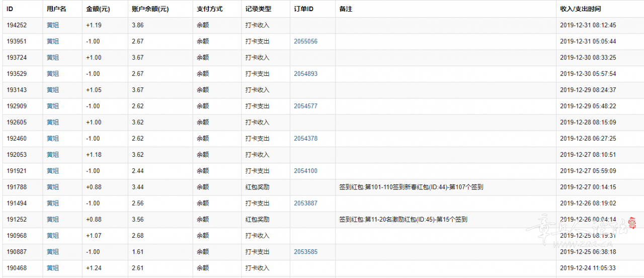Open order link 2053585

tap(305, 252)
